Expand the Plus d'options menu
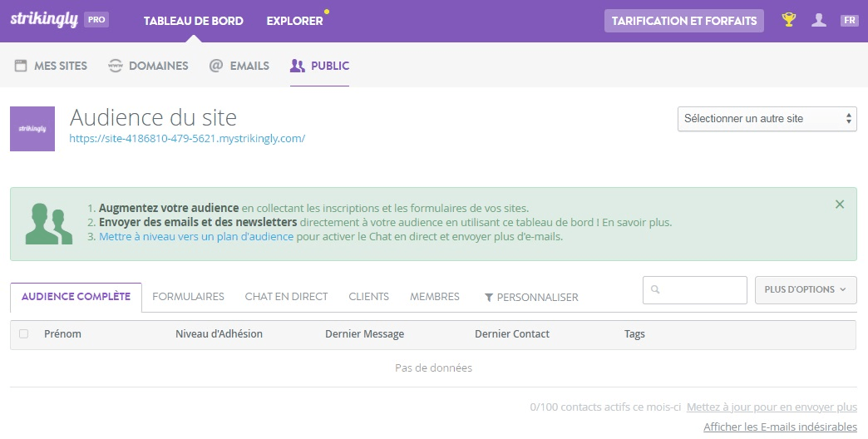Image resolution: width=868 pixels, height=439 pixels. (x=805, y=290)
